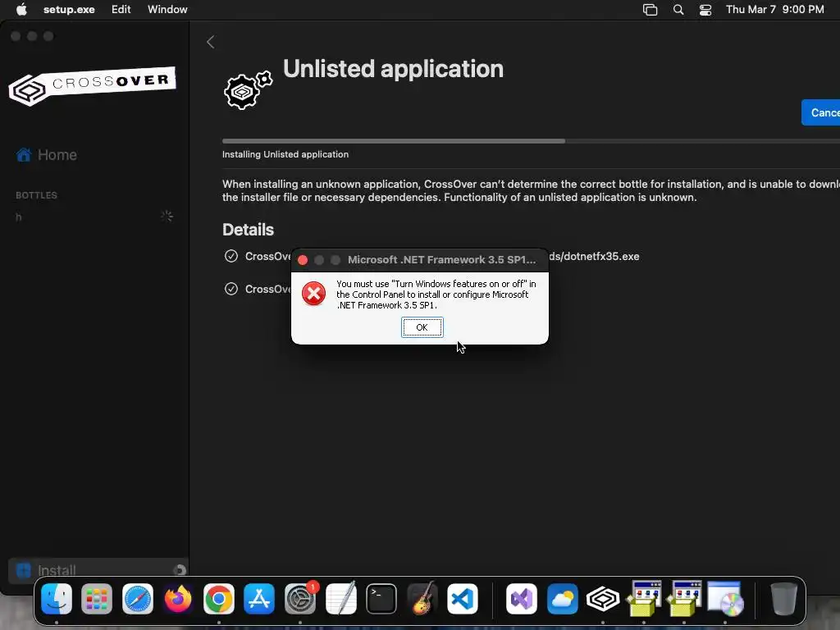Open App Store from the Dock
Image resolution: width=840 pixels, height=630 pixels.
[259, 599]
